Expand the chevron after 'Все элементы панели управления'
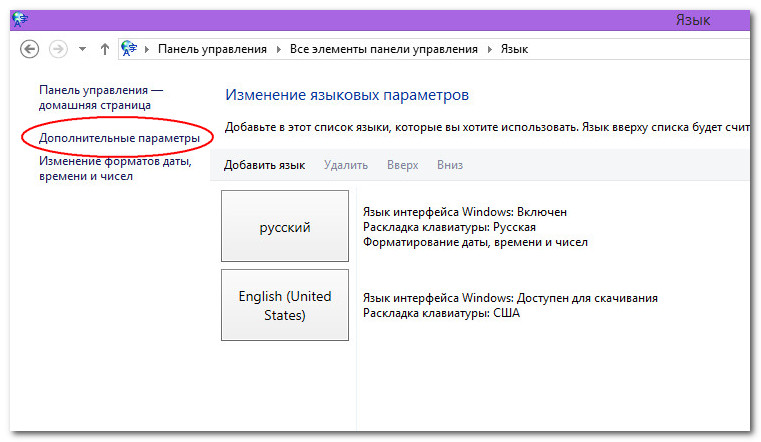The height and width of the screenshot is (442, 761). 491,49
